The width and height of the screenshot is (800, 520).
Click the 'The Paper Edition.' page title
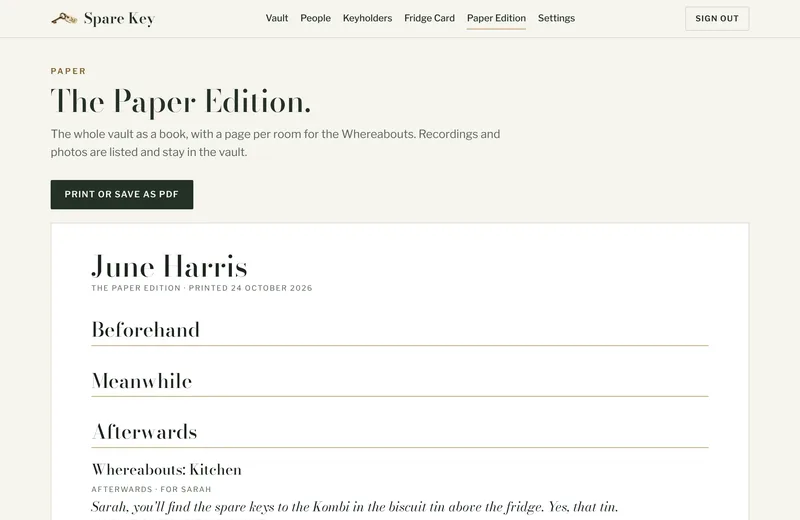click(x=181, y=102)
